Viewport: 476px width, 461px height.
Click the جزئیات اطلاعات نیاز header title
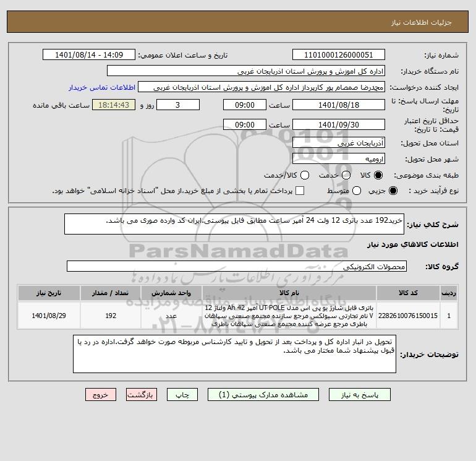coord(422,22)
